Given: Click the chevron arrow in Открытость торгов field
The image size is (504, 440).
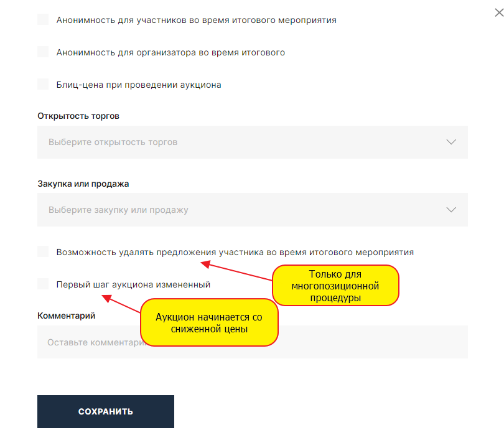Looking at the screenshot, I should [452, 142].
